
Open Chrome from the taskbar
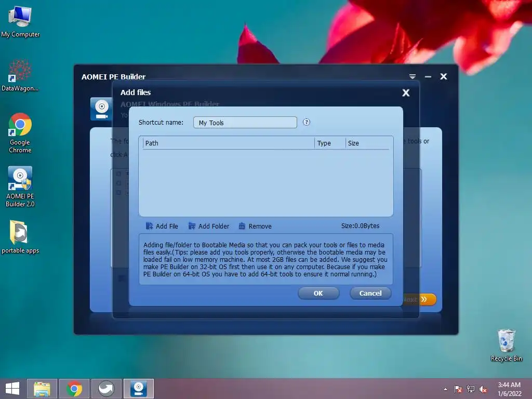point(74,389)
